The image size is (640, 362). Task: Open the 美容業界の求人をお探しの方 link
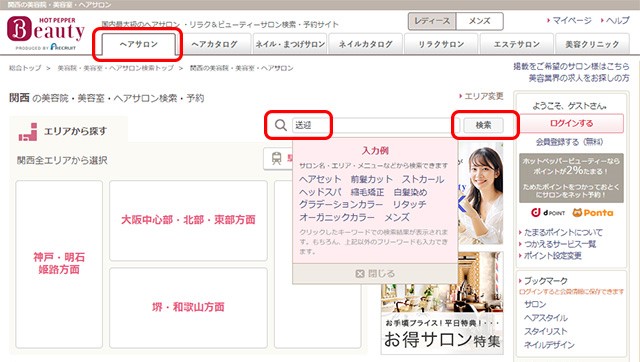[579, 78]
